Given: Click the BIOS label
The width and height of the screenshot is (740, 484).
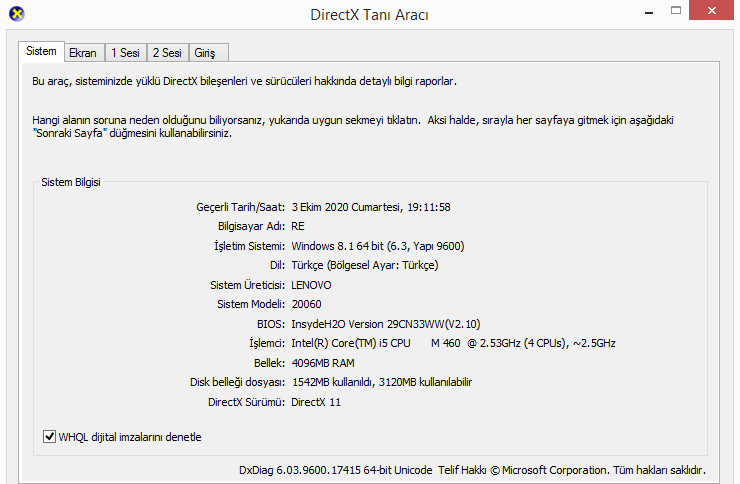Looking at the screenshot, I should [271, 324].
